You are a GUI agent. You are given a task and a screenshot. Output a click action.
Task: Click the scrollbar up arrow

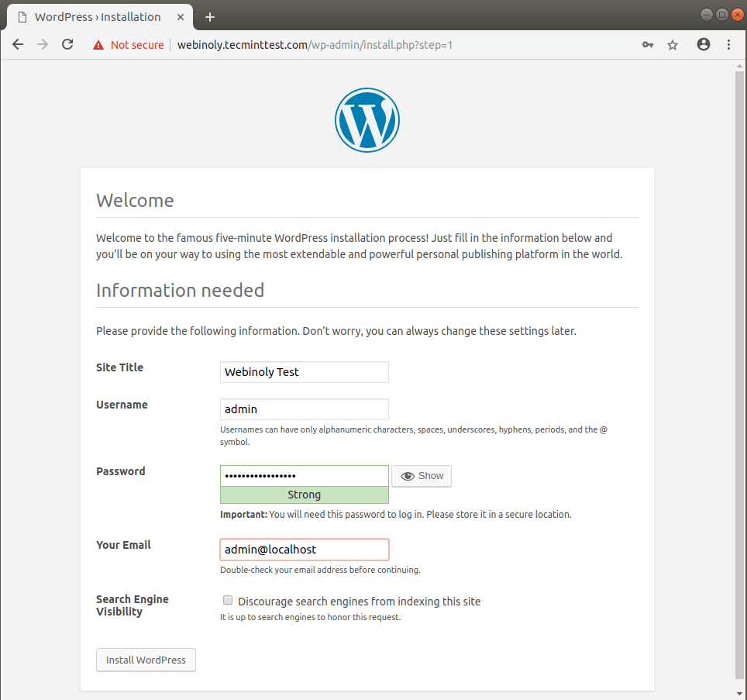tap(739, 66)
